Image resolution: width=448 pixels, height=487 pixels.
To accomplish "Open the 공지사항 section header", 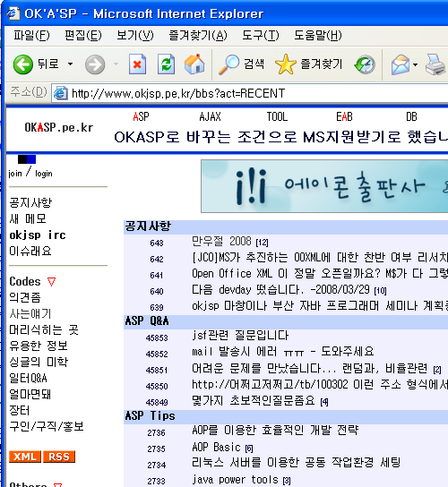I will 148,226.
